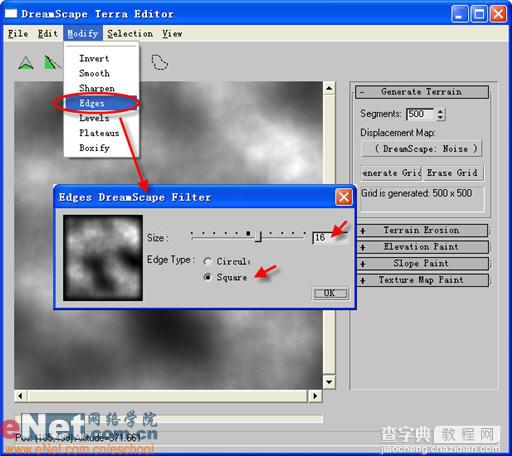Click the horizontal scrollbar left arrow
The image size is (512, 456).
tap(20, 396)
